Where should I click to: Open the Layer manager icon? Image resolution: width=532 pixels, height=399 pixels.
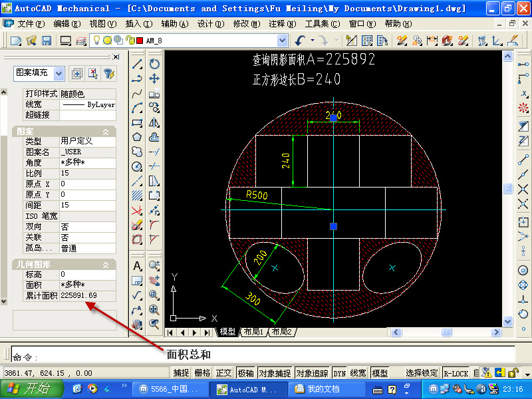pyautogui.click(x=81, y=41)
